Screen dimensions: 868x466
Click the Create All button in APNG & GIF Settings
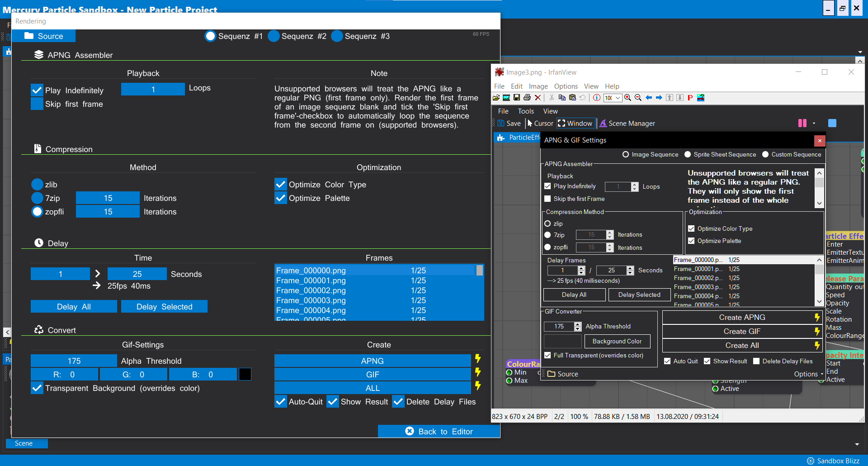[742, 345]
